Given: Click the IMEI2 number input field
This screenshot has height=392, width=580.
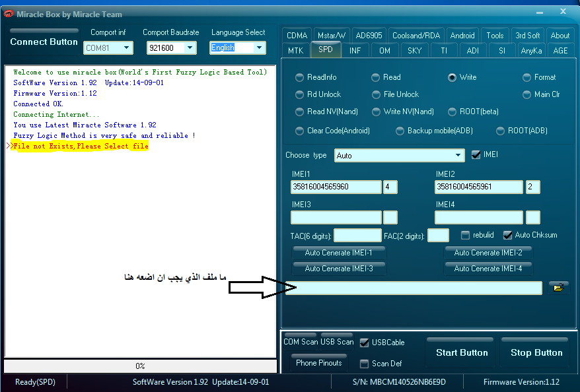Looking at the screenshot, I should 479,187.
